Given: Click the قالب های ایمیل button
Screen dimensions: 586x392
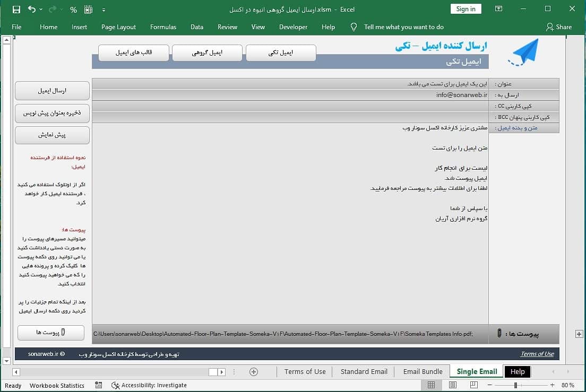Looking at the screenshot, I should point(134,53).
